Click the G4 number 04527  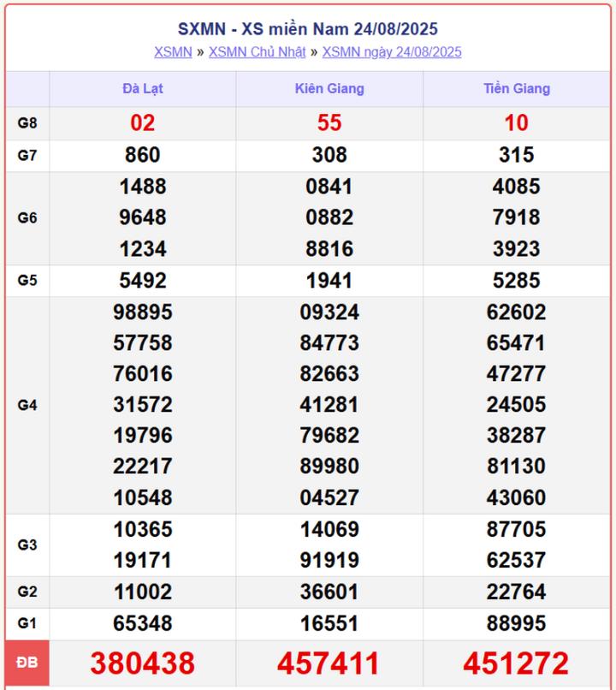(329, 498)
